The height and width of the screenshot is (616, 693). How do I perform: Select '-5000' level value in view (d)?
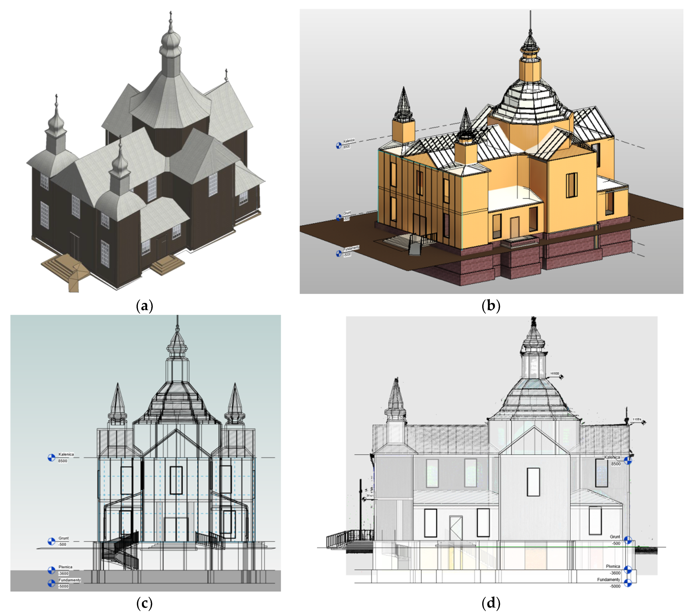(x=615, y=586)
